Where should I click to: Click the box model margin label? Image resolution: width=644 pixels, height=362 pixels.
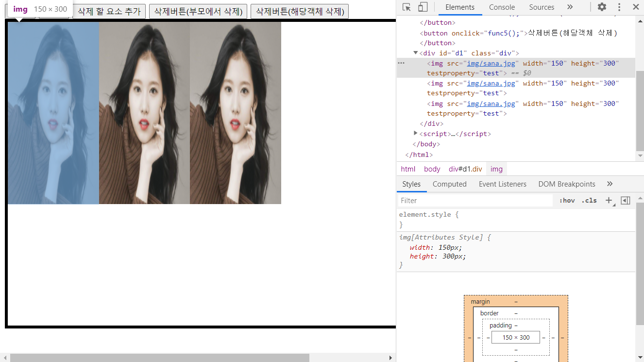(480, 302)
